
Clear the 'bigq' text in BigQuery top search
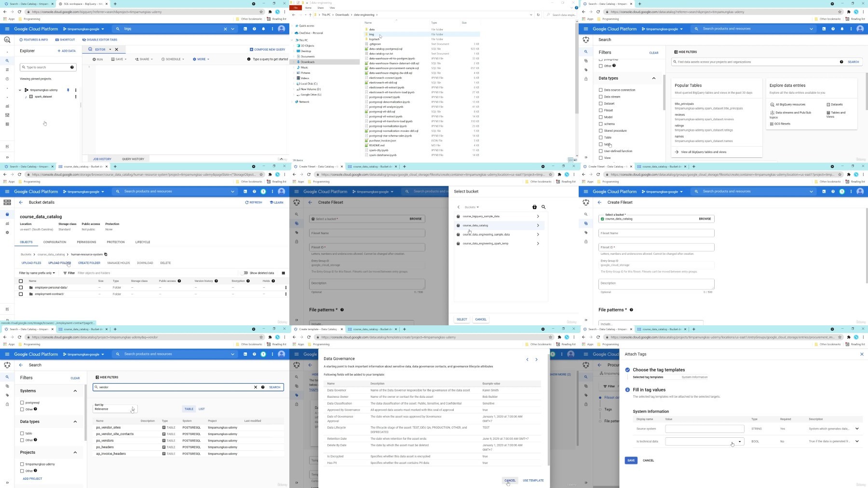click(225, 29)
